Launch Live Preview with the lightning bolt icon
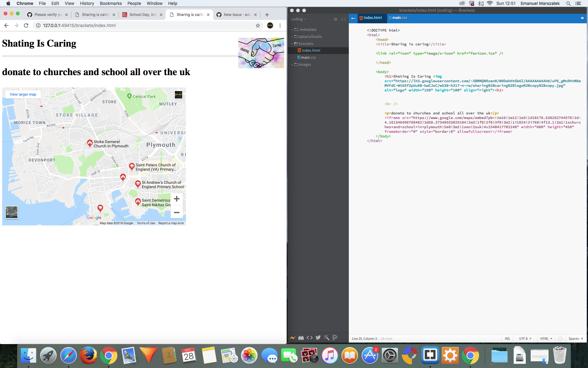 (x=292, y=338)
